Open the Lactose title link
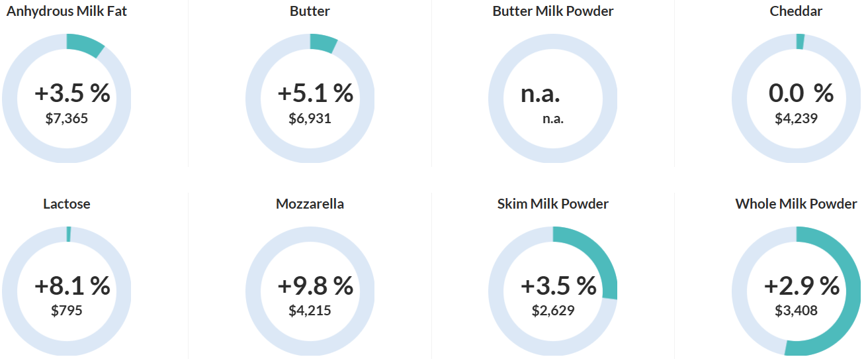This screenshot has width=868, height=359. (67, 204)
